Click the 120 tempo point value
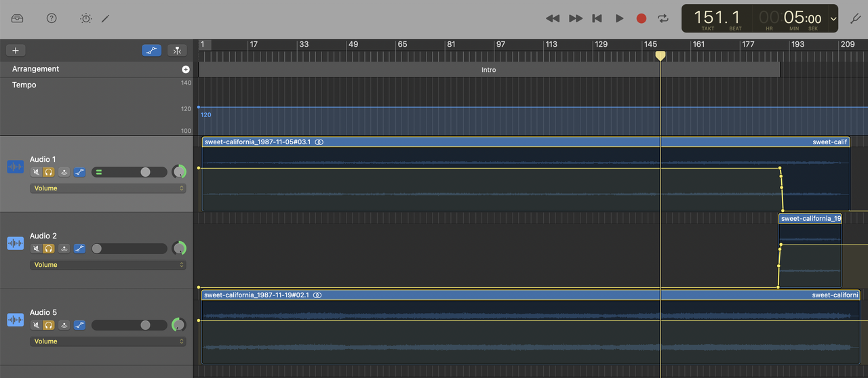 tap(205, 115)
